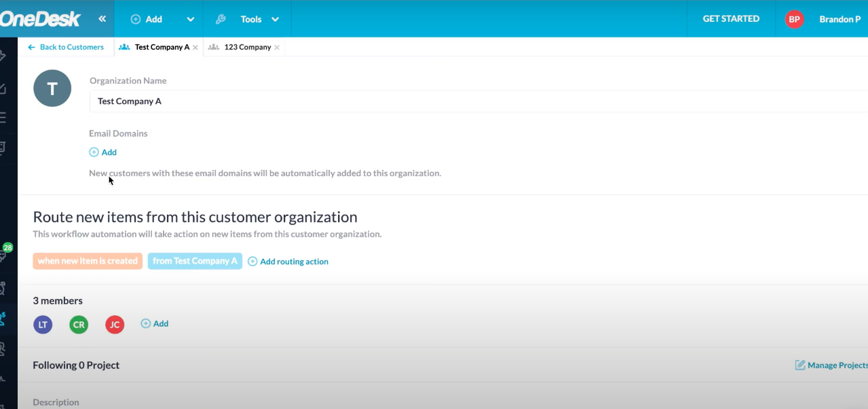
Task: Add an email domain
Action: (x=103, y=152)
